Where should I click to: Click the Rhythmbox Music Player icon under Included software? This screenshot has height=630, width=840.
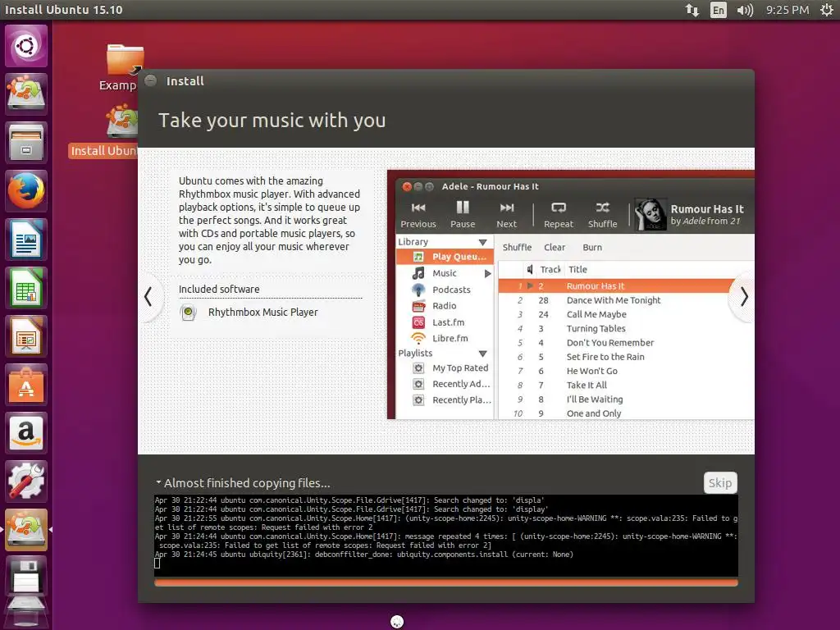click(188, 312)
